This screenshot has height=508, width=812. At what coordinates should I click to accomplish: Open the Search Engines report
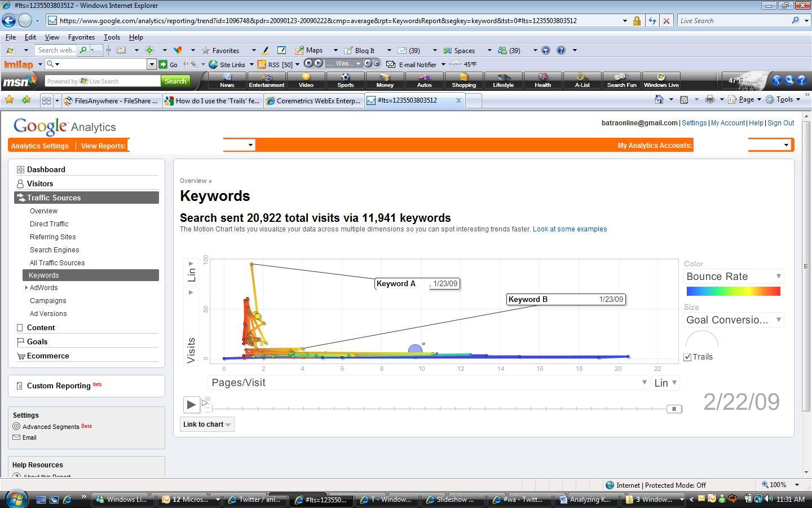coord(55,250)
